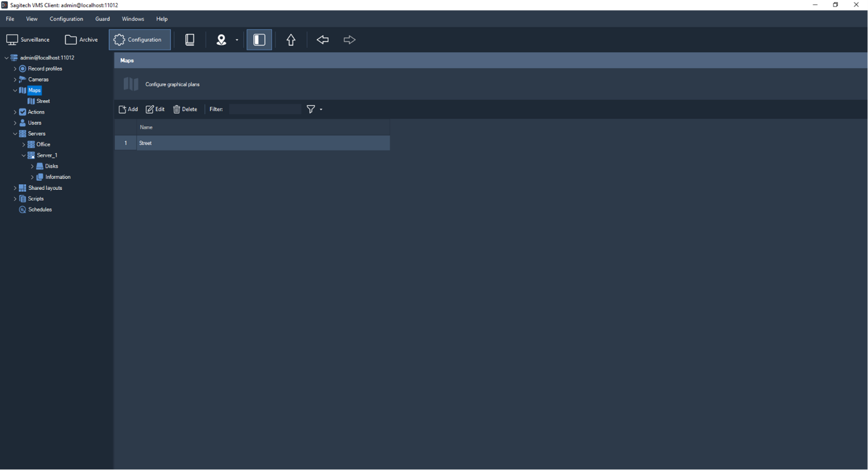Viewport: 868px width, 470px height.
Task: Select Schedules in the tree
Action: click(x=40, y=210)
